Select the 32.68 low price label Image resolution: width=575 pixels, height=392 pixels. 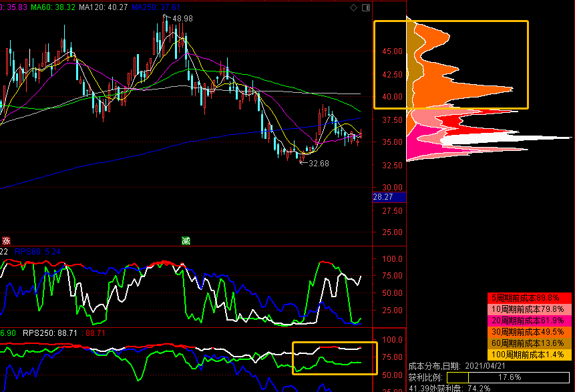click(x=319, y=164)
